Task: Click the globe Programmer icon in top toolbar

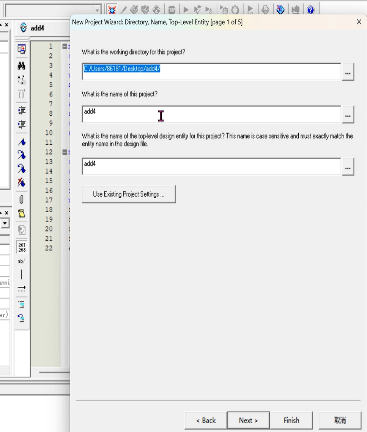Action: point(280,9)
